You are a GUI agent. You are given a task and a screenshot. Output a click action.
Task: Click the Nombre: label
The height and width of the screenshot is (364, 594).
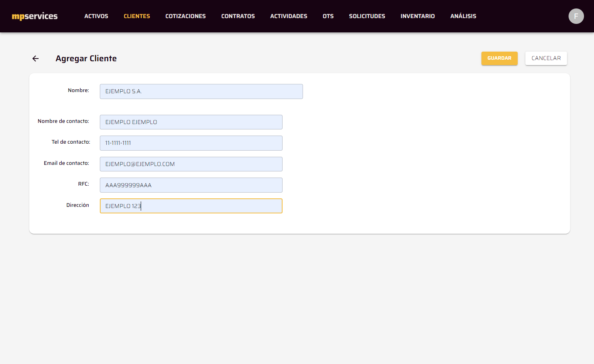[78, 91]
